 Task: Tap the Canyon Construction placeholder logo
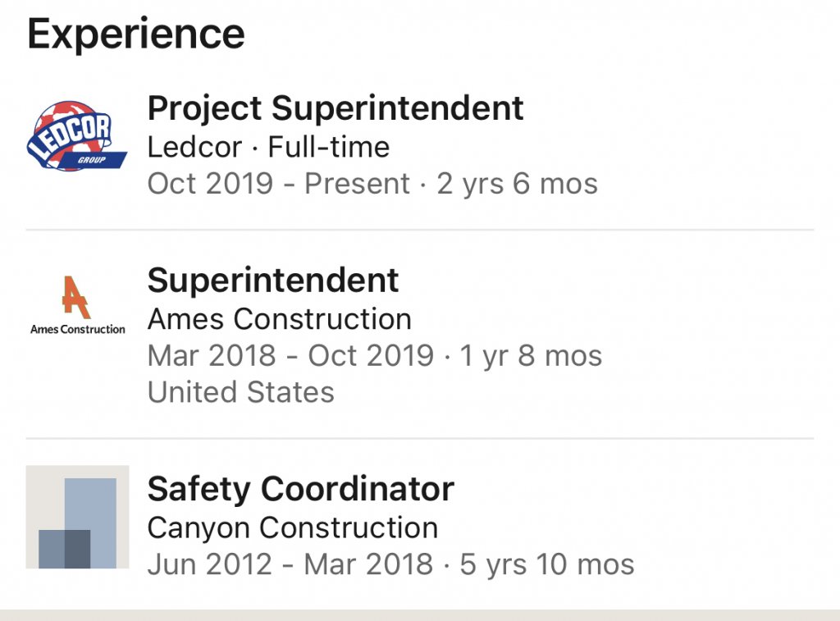point(77,517)
